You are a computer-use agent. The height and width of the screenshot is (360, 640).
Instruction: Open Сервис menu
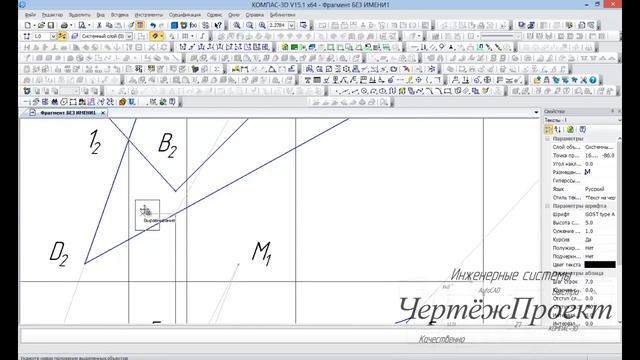[214, 15]
